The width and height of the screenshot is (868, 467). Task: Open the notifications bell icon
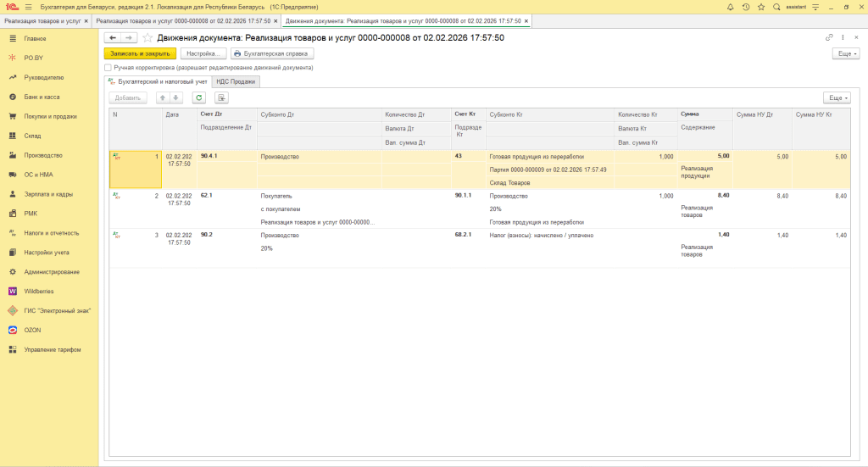731,7
